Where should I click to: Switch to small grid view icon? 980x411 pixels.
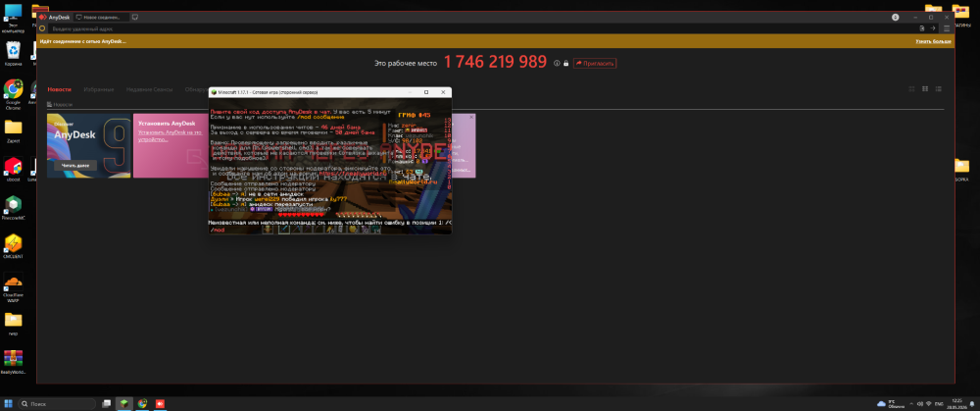click(925, 89)
